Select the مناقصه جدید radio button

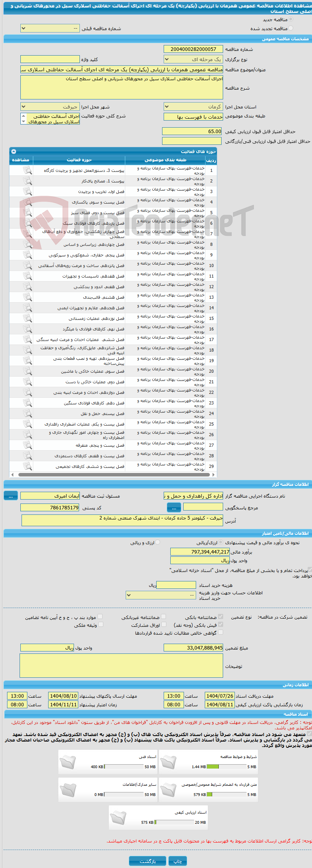pos(290,19)
